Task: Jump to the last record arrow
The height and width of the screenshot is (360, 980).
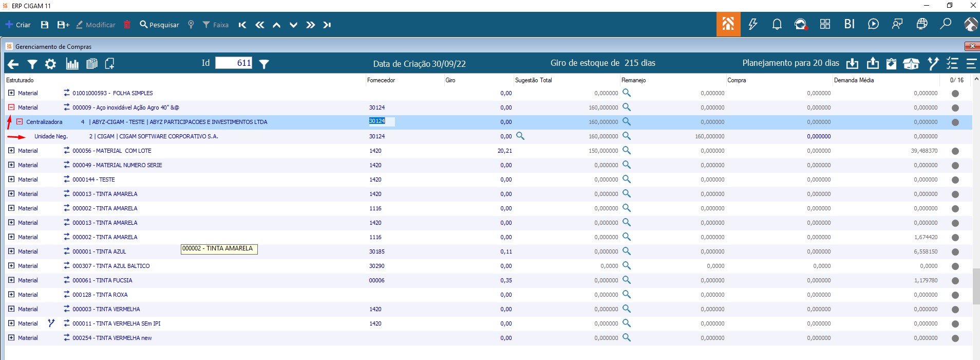Action: [x=327, y=25]
